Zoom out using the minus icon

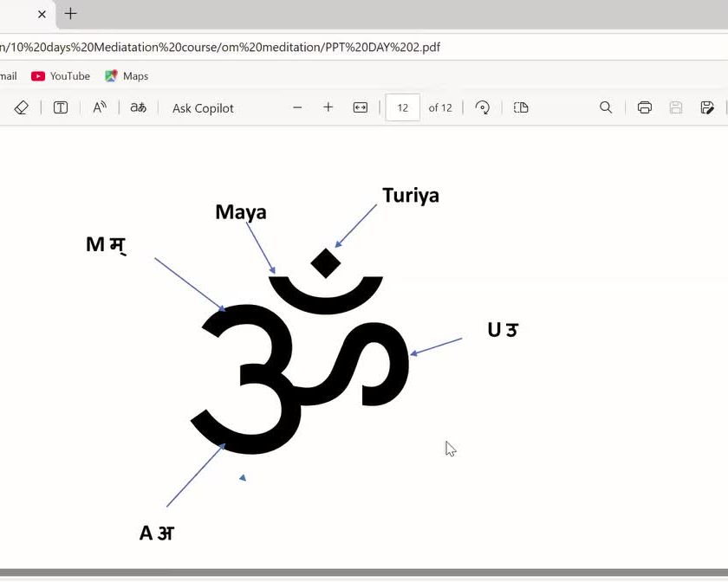tap(297, 107)
